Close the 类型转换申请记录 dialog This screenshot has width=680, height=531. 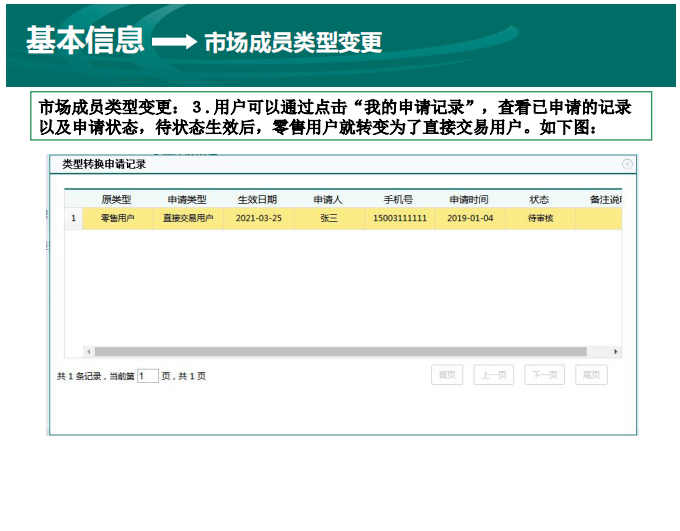tap(627, 164)
